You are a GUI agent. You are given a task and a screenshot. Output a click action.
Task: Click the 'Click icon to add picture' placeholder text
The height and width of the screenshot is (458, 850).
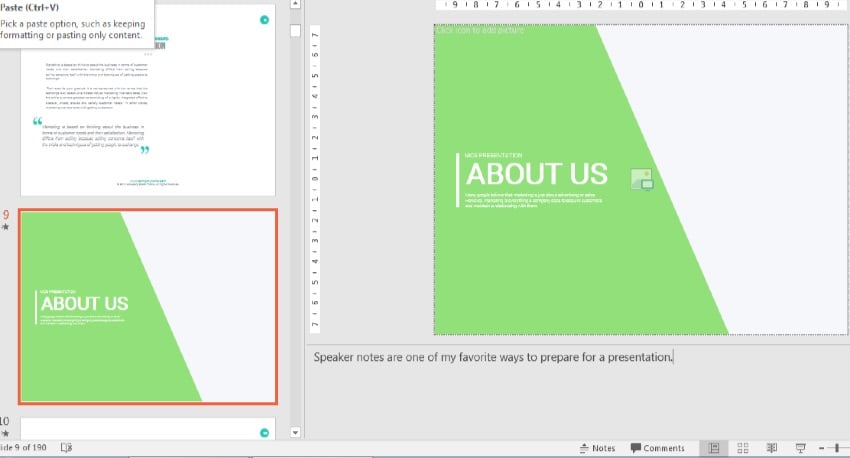point(480,30)
